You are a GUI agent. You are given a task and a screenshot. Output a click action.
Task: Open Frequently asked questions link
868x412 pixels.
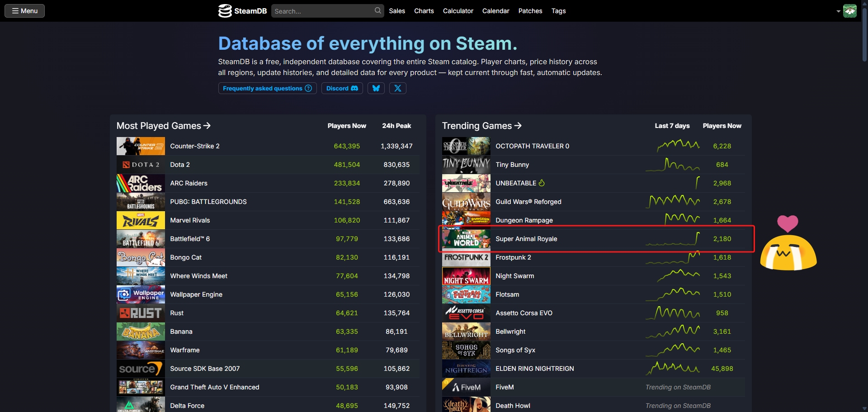[x=267, y=88]
